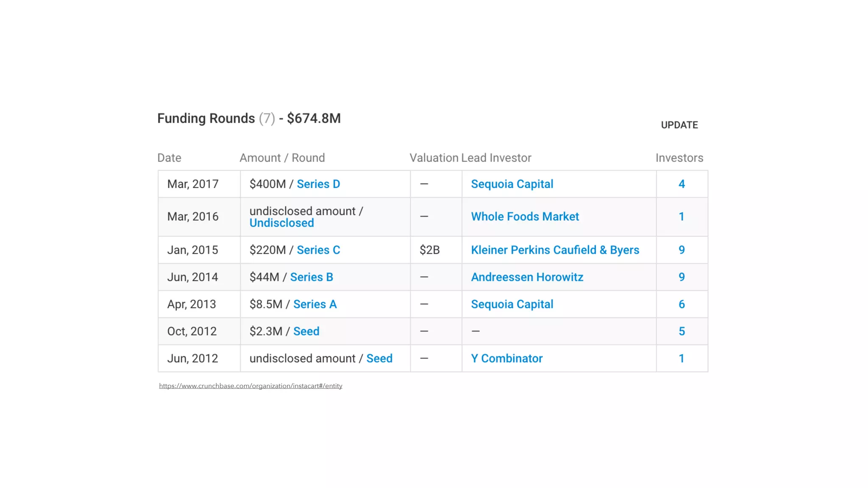The width and height of the screenshot is (868, 488).
Task: Click the Funding Rounds heading
Action: coord(206,118)
